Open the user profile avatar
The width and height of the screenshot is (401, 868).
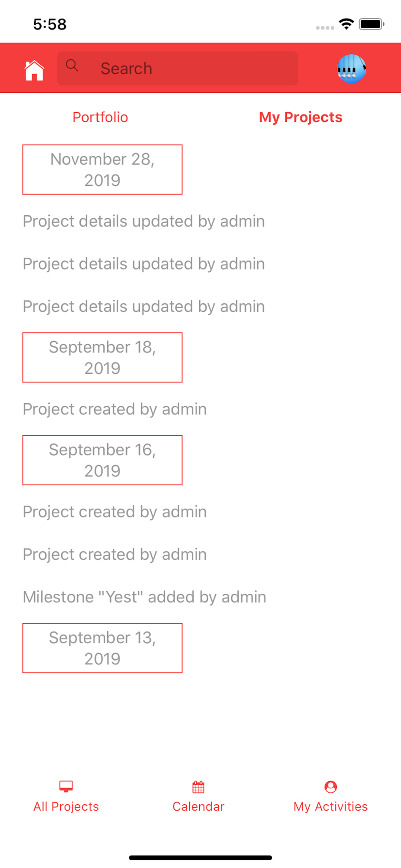coord(352,69)
